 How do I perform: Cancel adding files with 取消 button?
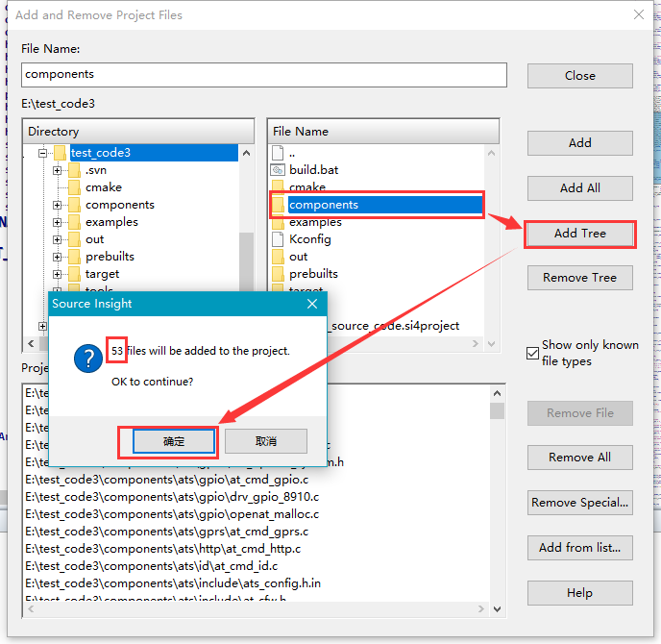click(266, 441)
